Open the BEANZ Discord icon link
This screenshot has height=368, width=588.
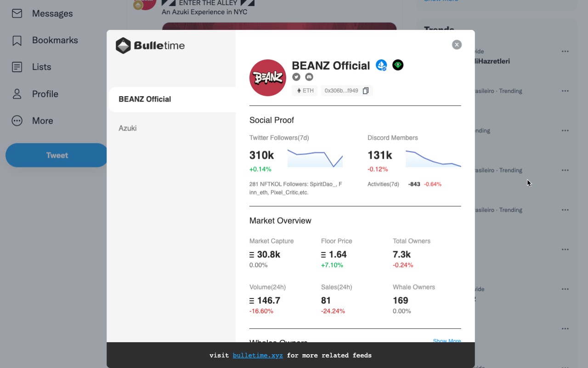click(309, 77)
